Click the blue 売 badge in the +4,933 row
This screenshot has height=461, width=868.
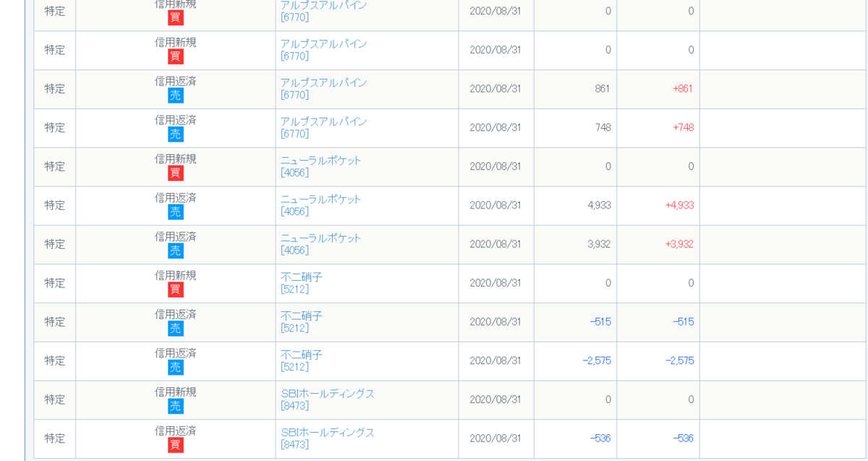[176, 212]
